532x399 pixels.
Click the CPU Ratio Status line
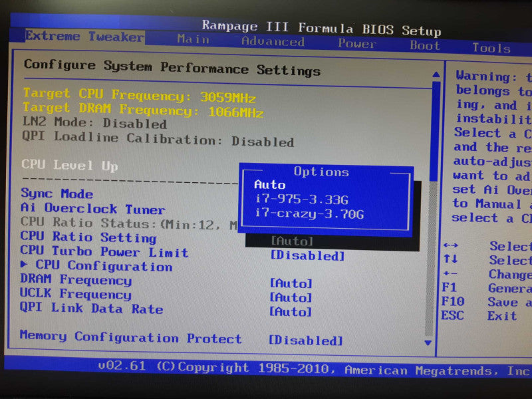click(129, 223)
